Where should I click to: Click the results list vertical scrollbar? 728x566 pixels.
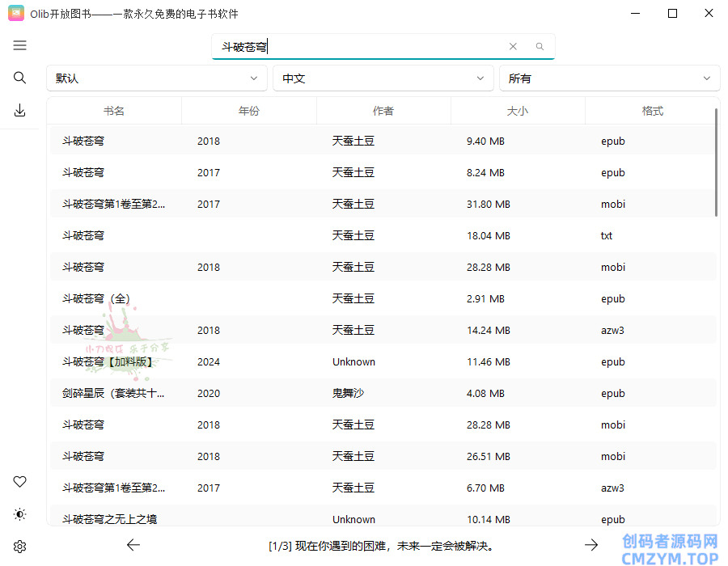point(717,162)
